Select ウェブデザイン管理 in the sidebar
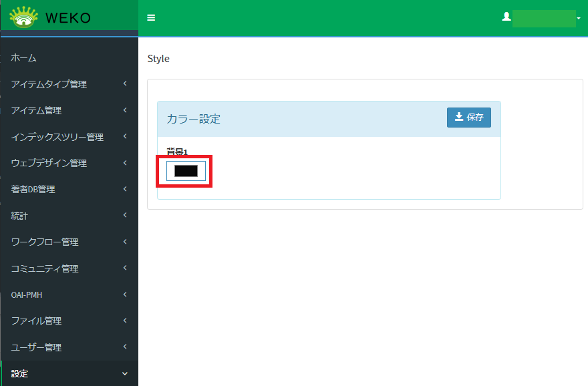 coord(49,163)
